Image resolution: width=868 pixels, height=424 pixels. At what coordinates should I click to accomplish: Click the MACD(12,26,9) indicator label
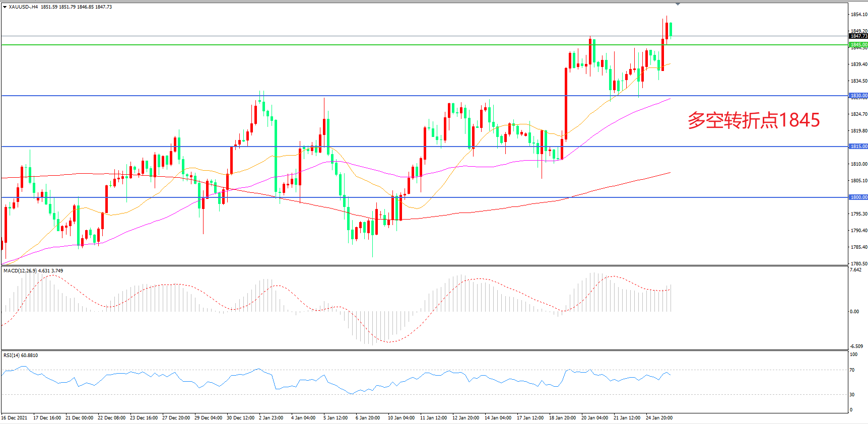33,271
